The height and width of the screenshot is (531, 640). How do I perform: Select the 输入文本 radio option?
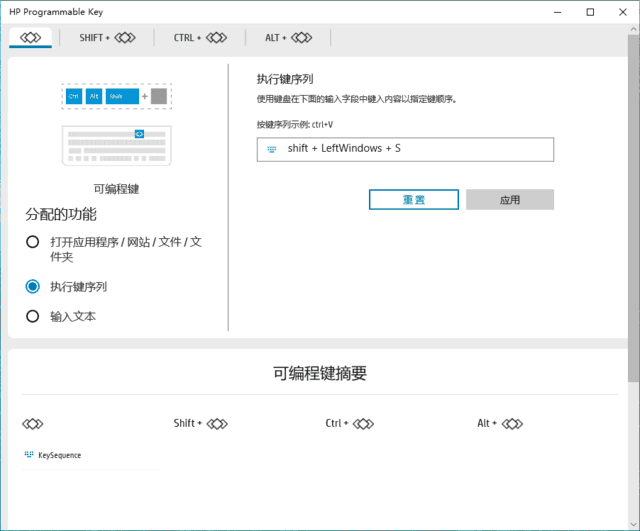click(x=32, y=316)
